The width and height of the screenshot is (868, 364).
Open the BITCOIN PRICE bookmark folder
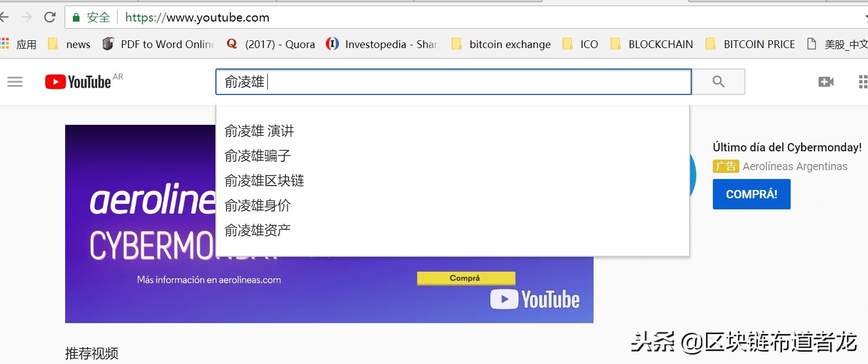click(x=750, y=44)
